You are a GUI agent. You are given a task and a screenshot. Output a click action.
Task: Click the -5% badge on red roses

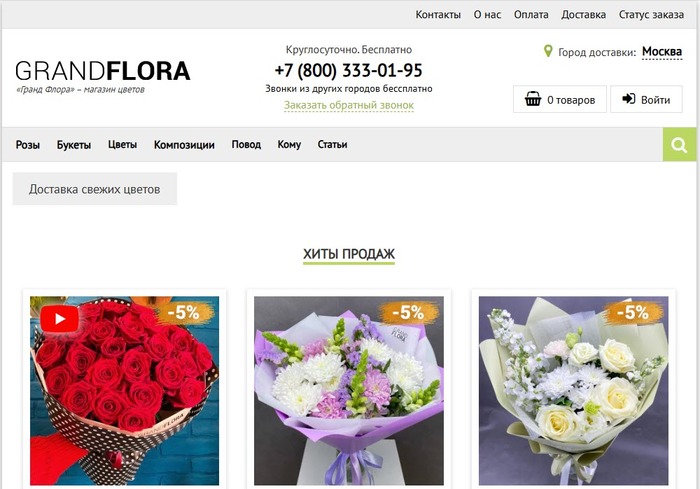pos(184,313)
